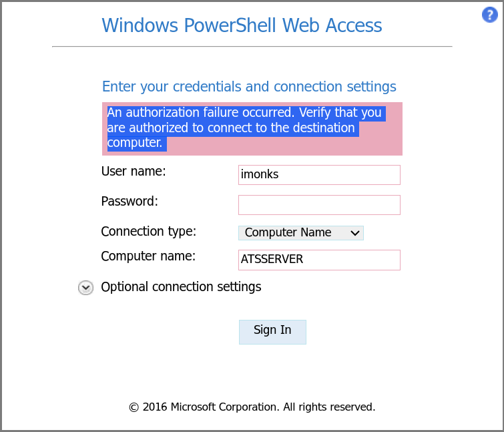Click the dropdown arrow beside Computer Name

coord(355,233)
